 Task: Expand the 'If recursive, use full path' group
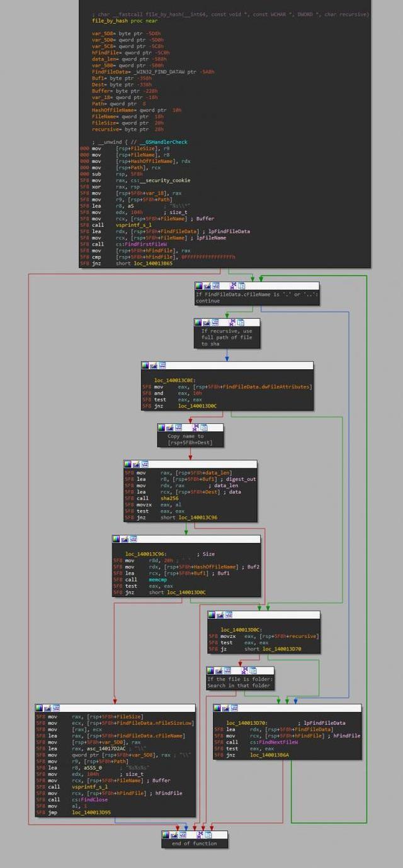tap(232, 322)
